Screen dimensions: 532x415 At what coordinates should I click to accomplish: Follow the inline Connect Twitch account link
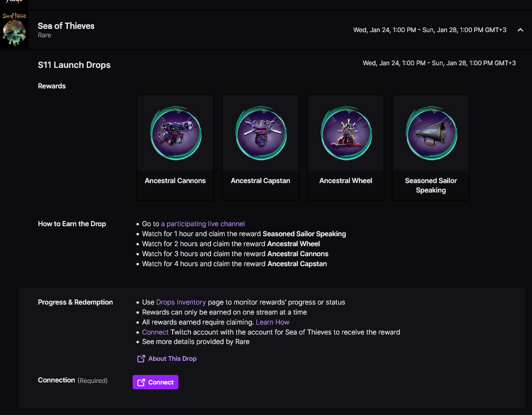pyautogui.click(x=155, y=332)
